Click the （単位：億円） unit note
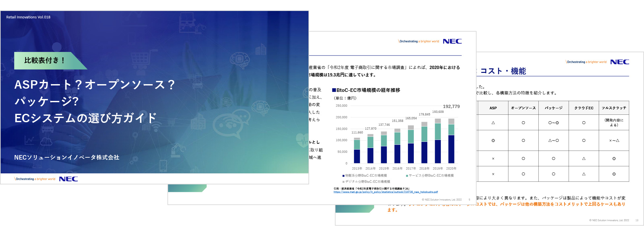644x236 pixels. (x=345, y=98)
